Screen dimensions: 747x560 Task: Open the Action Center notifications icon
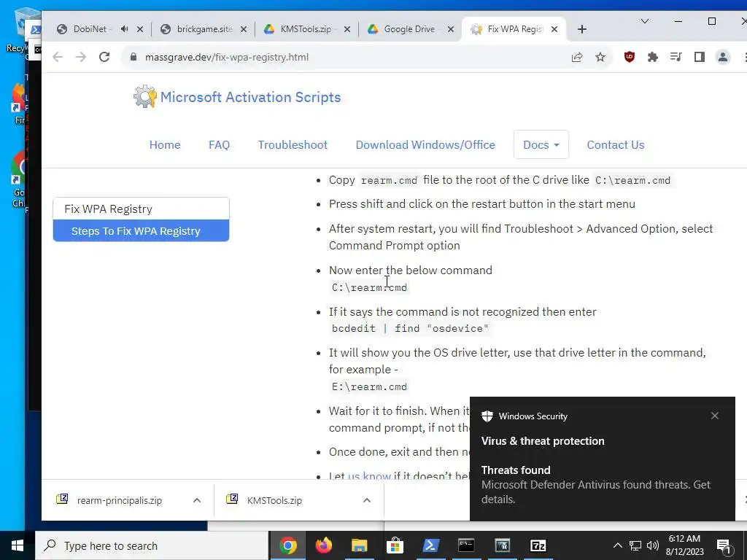[x=724, y=546]
